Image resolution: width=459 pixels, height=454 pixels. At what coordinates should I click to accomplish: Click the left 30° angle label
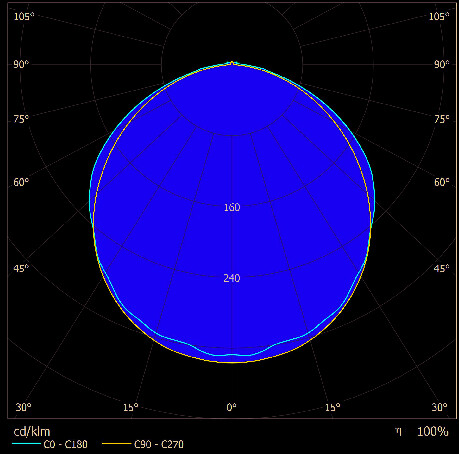click(x=23, y=407)
